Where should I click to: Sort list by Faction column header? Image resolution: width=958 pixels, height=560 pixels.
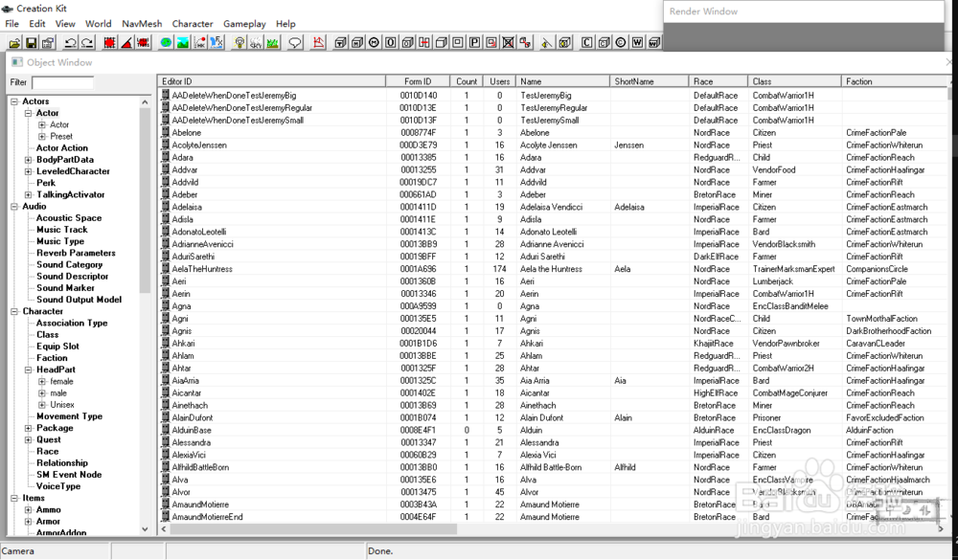(895, 81)
